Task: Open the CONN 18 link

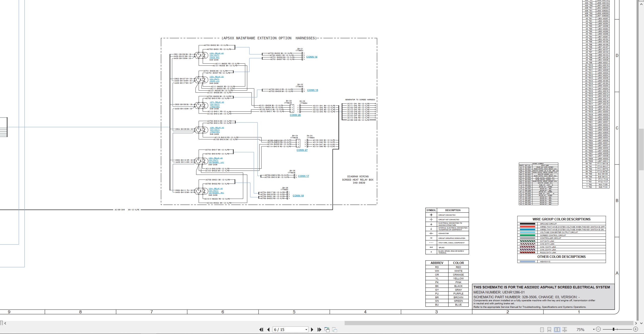Action: pyautogui.click(x=298, y=196)
